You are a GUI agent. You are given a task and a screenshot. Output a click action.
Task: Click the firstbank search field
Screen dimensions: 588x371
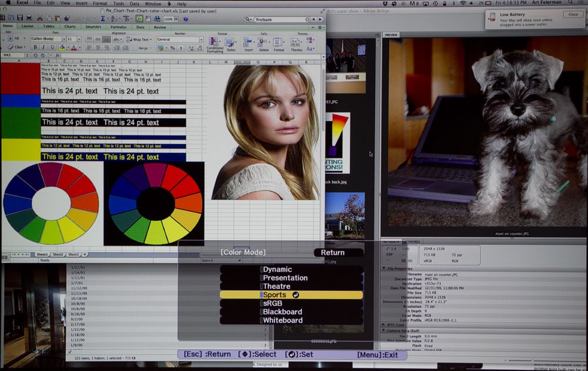point(279,19)
